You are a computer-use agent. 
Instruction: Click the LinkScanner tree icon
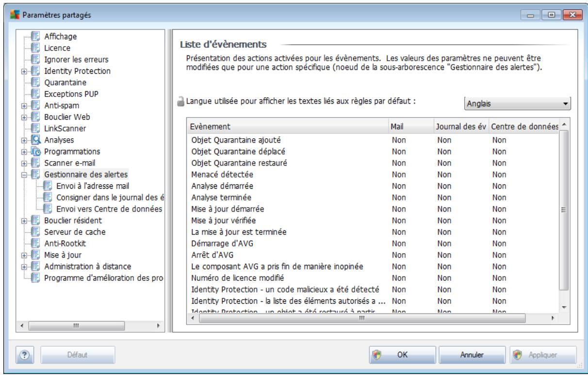[34, 129]
